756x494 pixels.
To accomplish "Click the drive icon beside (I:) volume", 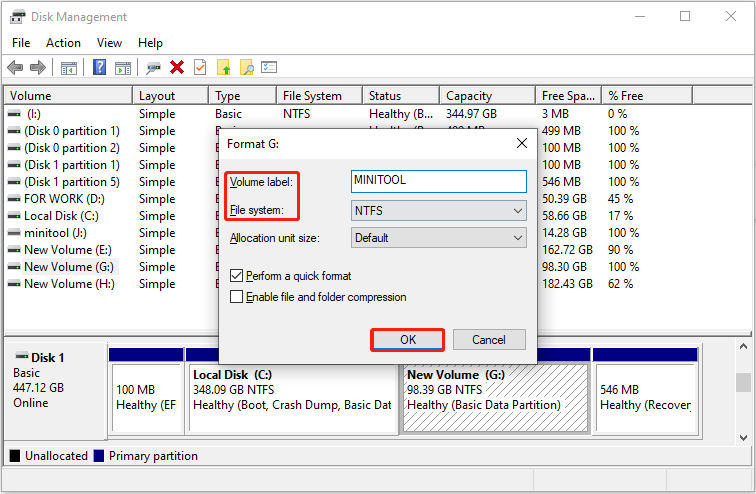I will pos(14,114).
